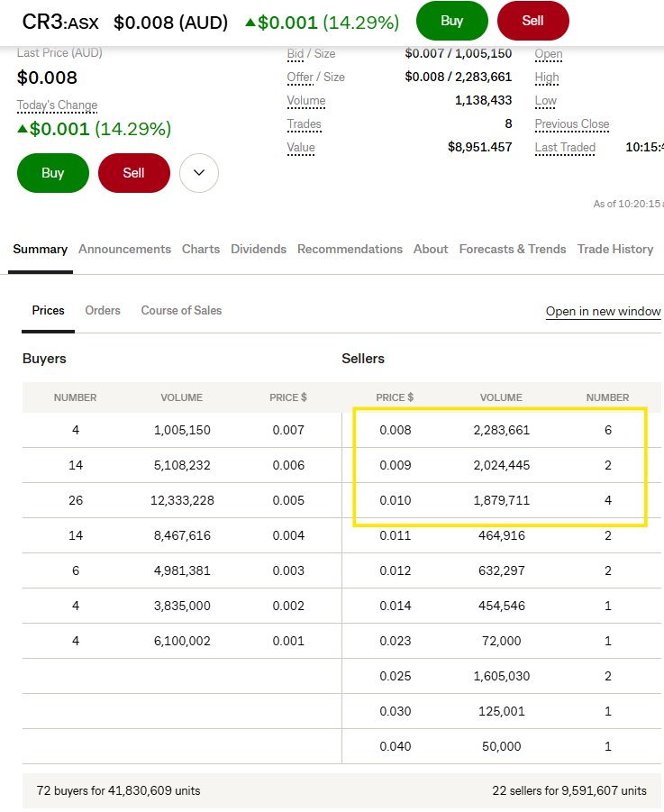Click the Buyers section heading
The height and width of the screenshot is (812, 664).
click(x=44, y=359)
